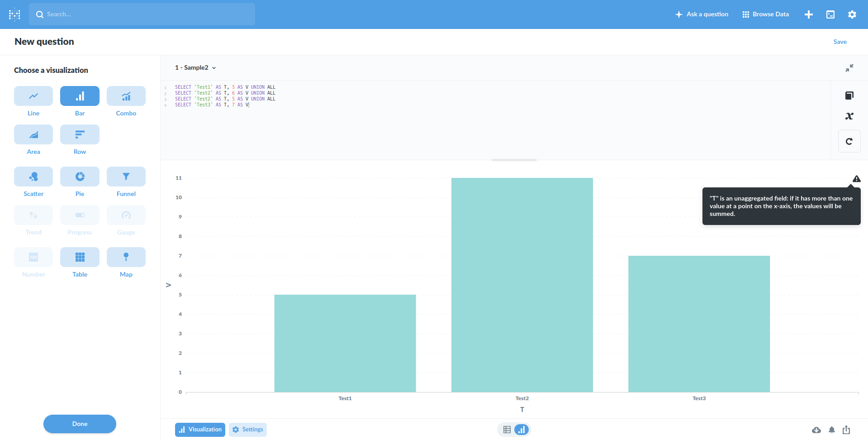
Task: Run the query with the refresh icon
Action: click(x=849, y=141)
